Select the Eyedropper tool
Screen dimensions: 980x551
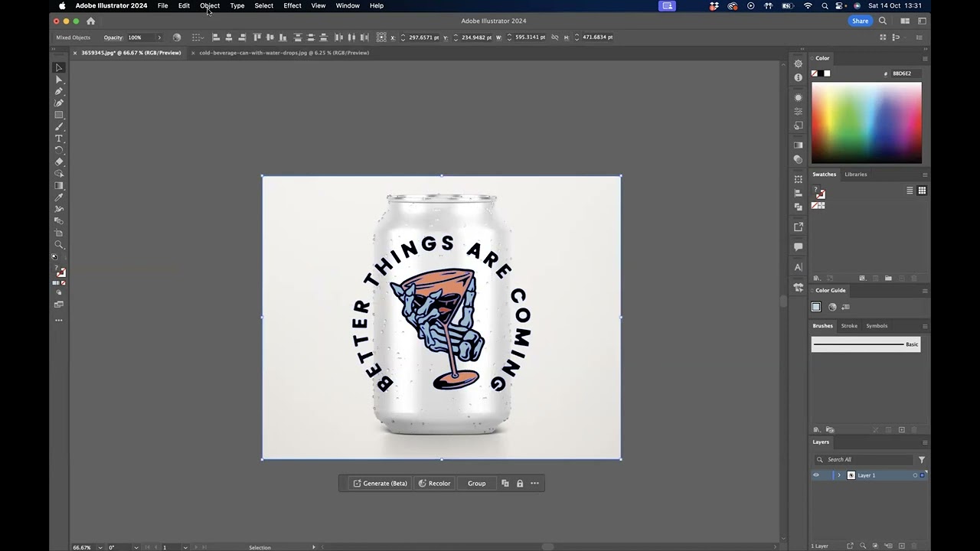(x=59, y=197)
